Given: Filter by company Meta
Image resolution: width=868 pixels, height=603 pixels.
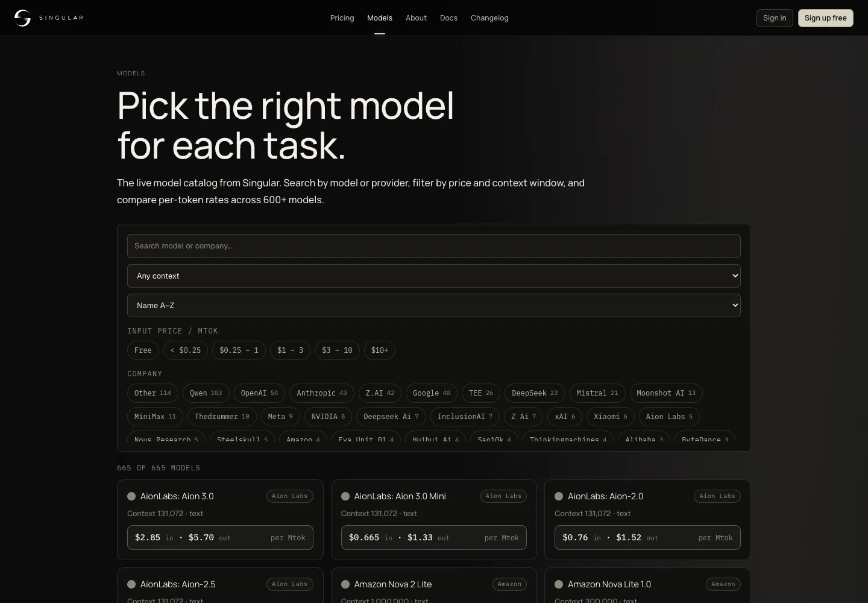Looking at the screenshot, I should coord(280,417).
